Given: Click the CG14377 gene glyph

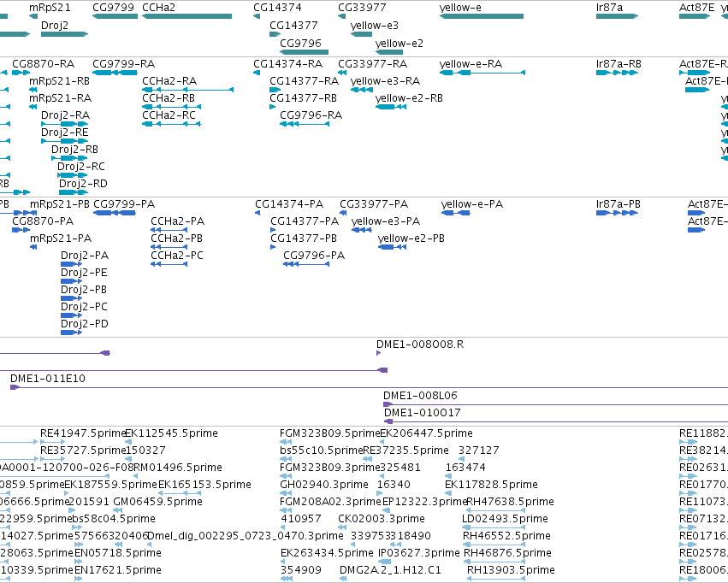Looking at the screenshot, I should pos(275,34).
